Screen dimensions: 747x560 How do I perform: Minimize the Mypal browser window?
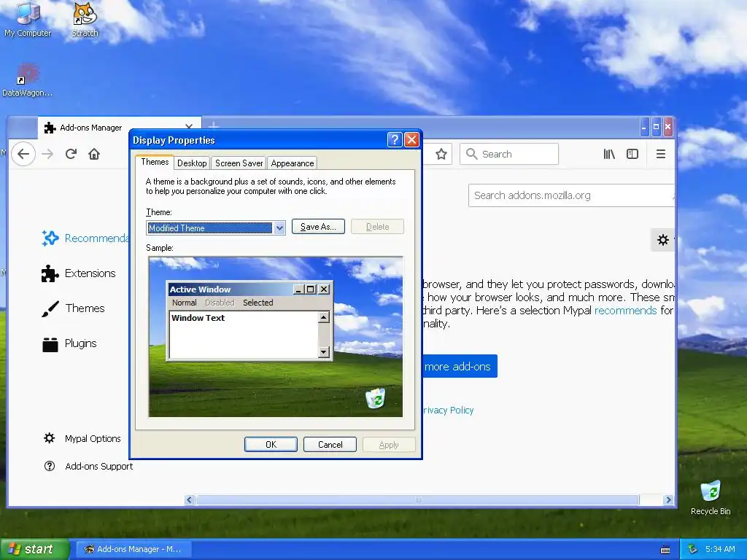[644, 127]
